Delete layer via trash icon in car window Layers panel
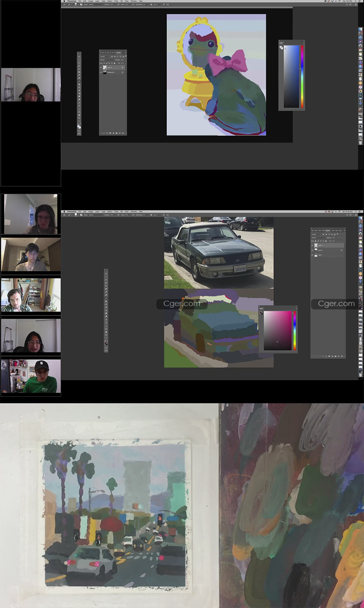 pos(342,356)
